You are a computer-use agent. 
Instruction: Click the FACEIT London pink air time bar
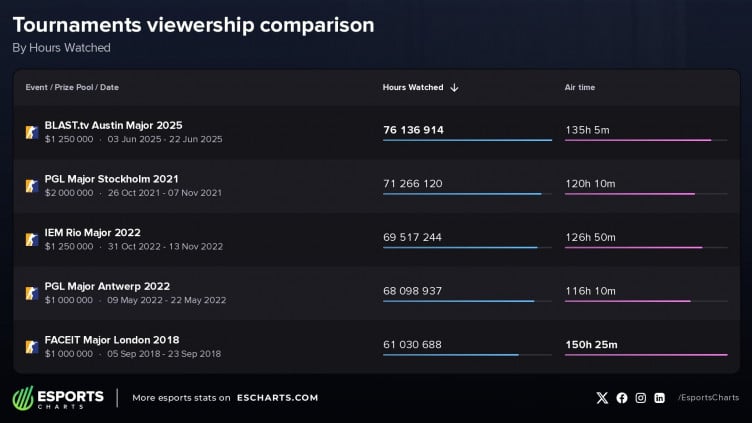coord(646,355)
